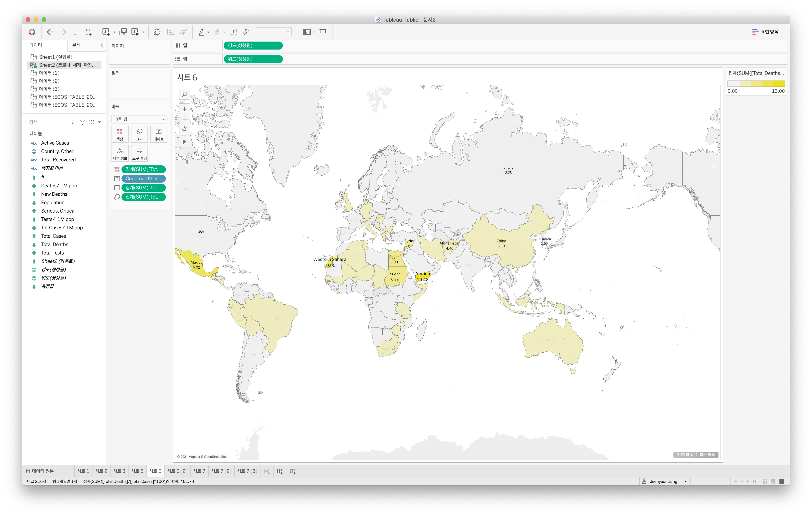Open the Label (레이블) marks card
This screenshot has height=515, width=812.
tap(158, 134)
